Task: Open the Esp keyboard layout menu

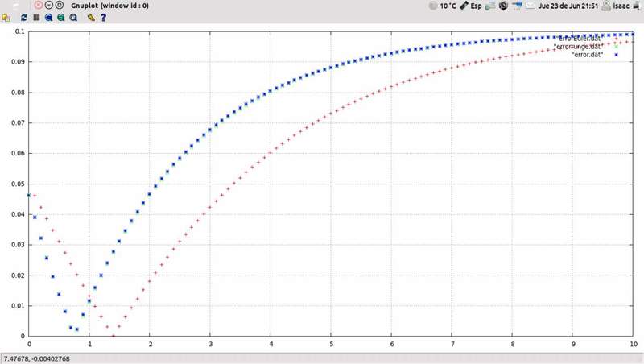Action: 471,6
